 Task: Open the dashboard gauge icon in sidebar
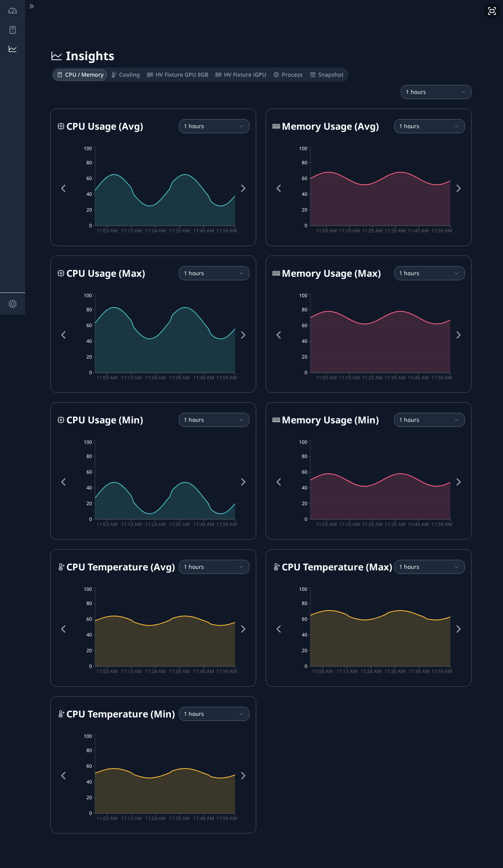click(x=13, y=11)
